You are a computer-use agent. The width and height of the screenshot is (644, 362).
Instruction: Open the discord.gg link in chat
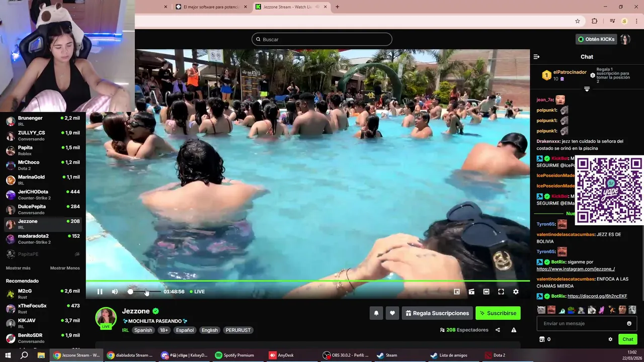pos(597,296)
